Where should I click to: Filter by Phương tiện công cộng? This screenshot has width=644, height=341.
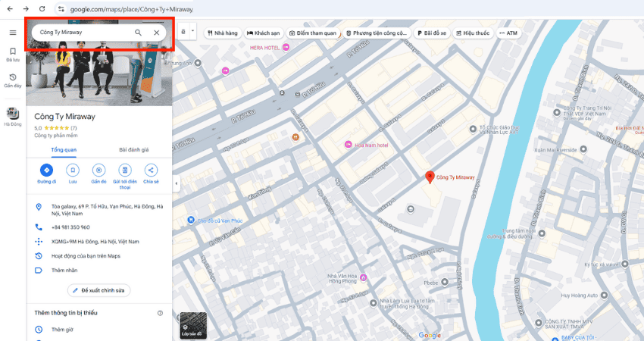(377, 33)
